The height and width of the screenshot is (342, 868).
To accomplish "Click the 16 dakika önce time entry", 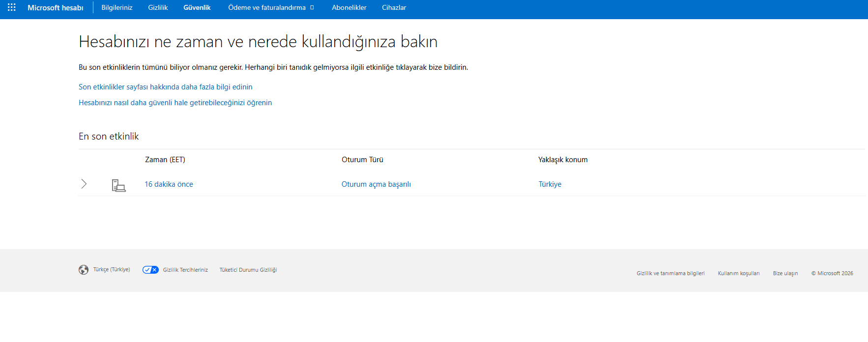I will point(169,184).
